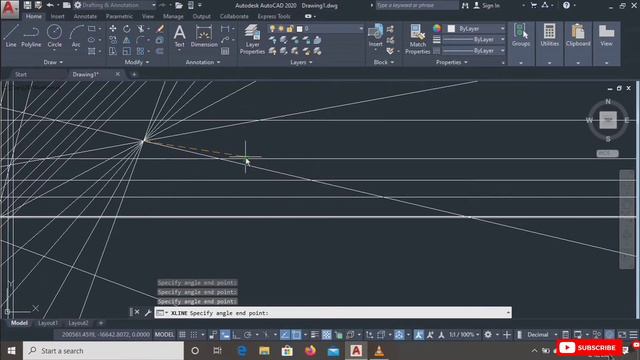Image resolution: width=640 pixels, height=360 pixels.
Task: Select the Dimension tool
Action: pos(204,36)
